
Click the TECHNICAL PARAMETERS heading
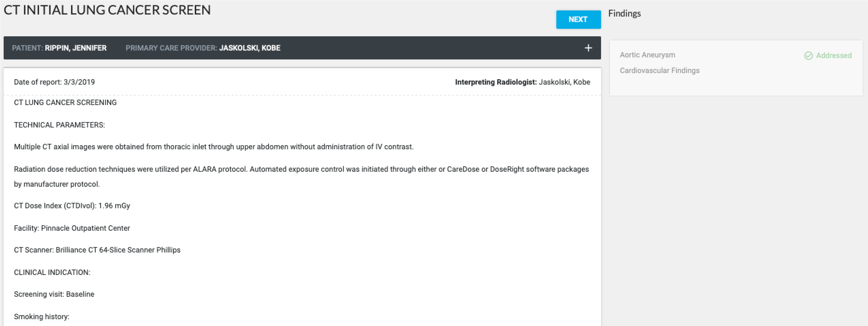coord(59,125)
